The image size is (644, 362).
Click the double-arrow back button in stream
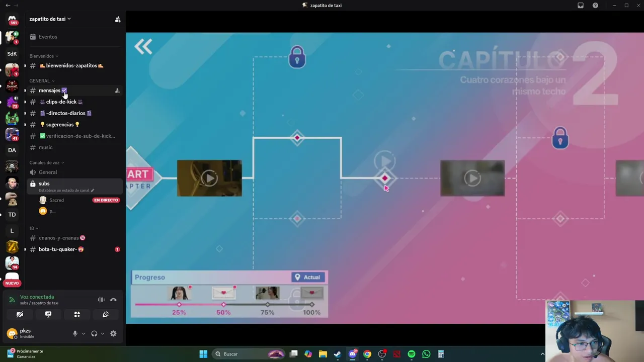point(143,47)
